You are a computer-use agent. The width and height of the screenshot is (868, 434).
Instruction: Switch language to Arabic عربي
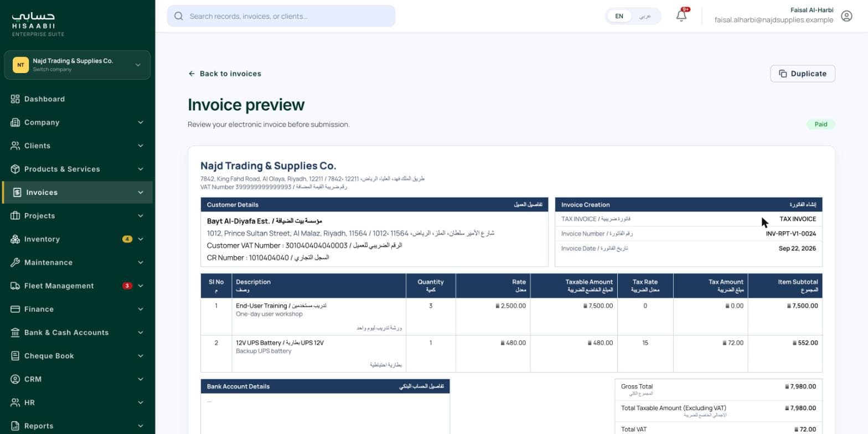pyautogui.click(x=645, y=16)
